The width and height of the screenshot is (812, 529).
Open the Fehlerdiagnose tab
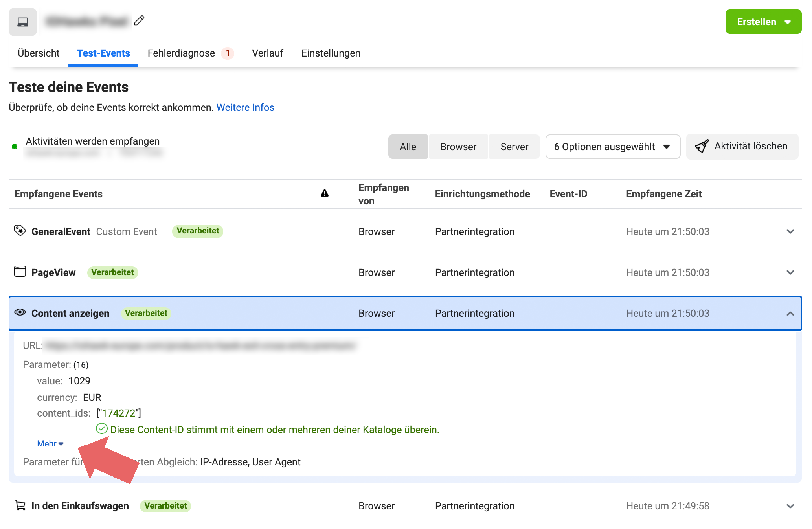click(x=181, y=53)
